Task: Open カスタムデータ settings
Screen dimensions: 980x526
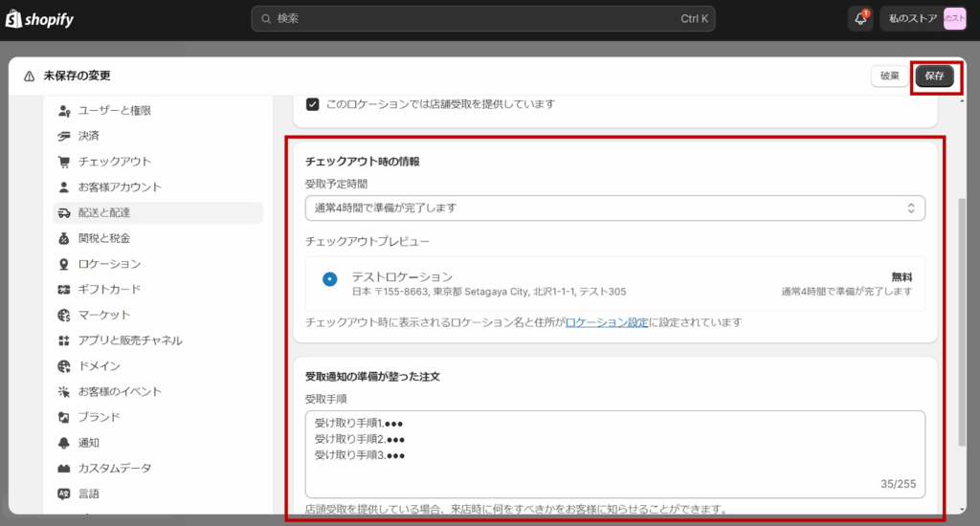Action: click(158, 469)
